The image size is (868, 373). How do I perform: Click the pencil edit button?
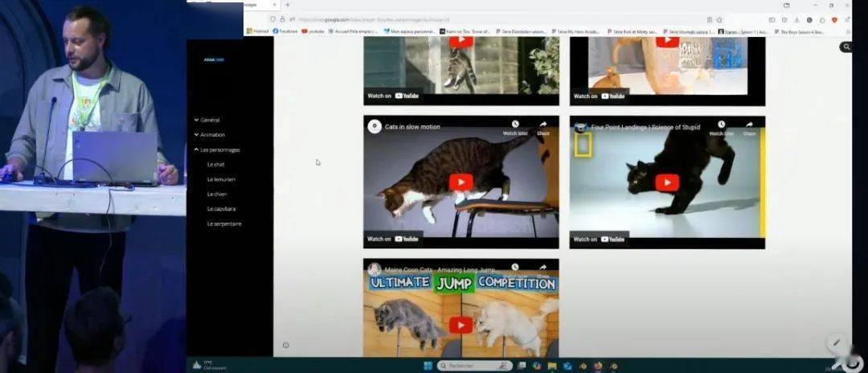(837, 342)
